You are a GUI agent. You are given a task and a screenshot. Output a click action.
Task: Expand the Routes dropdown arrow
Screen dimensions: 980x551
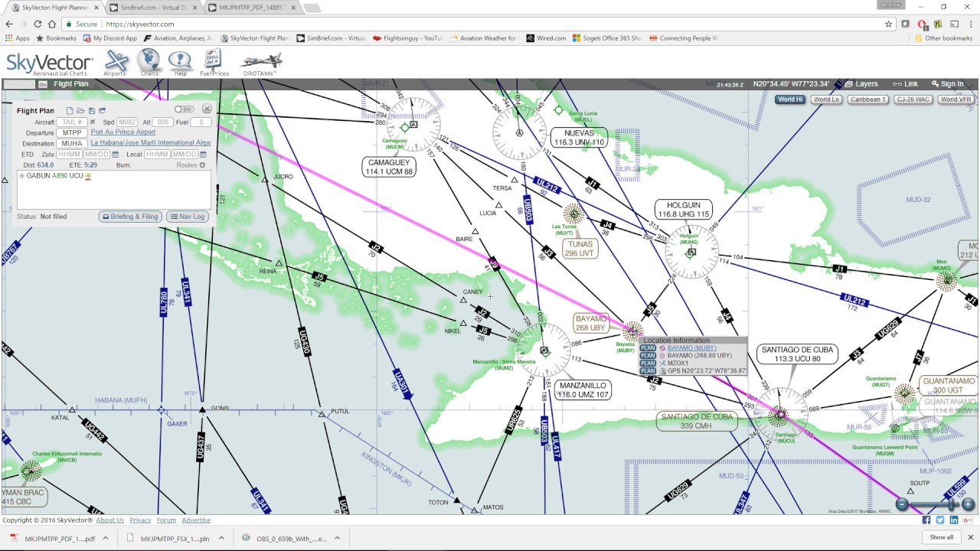tap(202, 165)
